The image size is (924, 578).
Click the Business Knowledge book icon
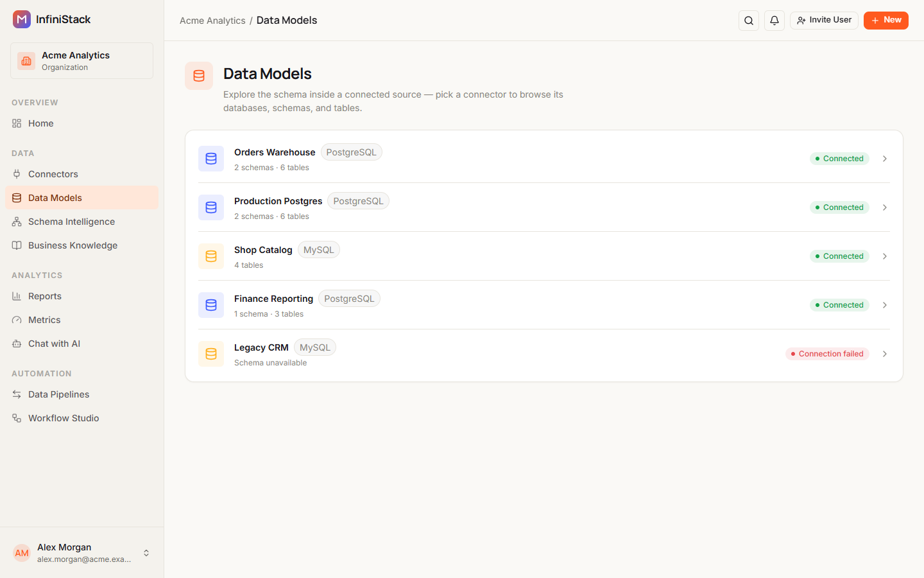pos(17,245)
